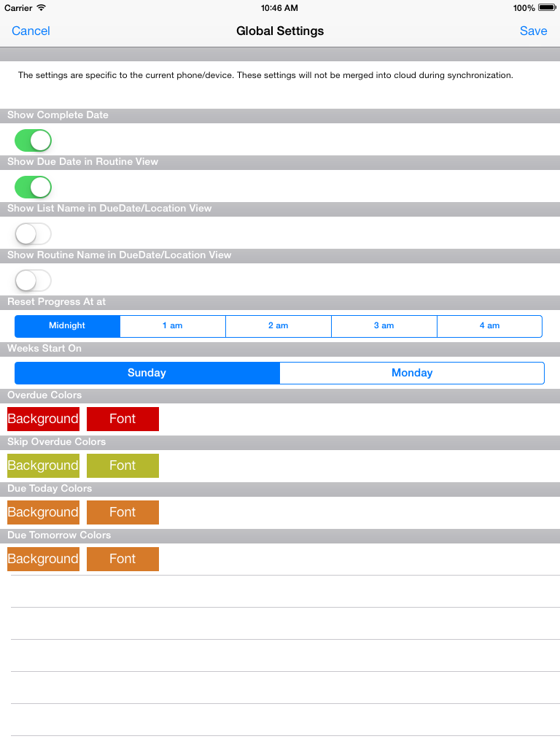Select Midnight as reset progress time

(x=67, y=326)
